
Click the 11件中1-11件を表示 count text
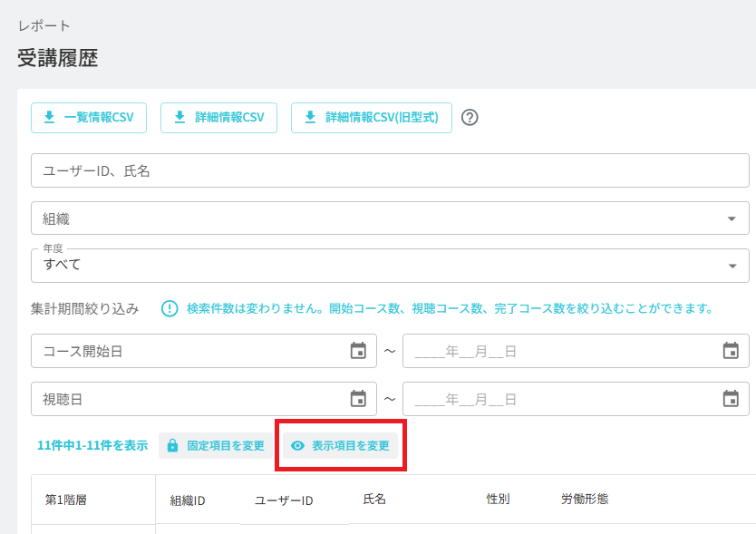pyautogui.click(x=92, y=446)
